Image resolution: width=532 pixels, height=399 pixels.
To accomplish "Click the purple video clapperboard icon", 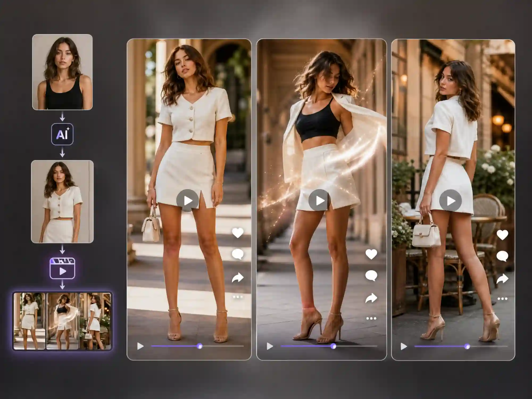I will 63,268.
